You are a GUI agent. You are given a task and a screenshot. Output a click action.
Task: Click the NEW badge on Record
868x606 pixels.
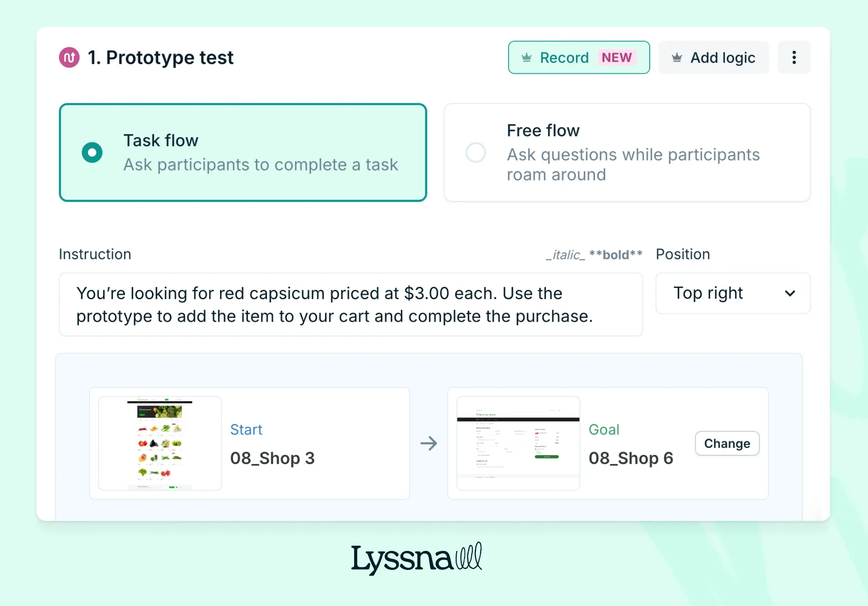point(616,57)
